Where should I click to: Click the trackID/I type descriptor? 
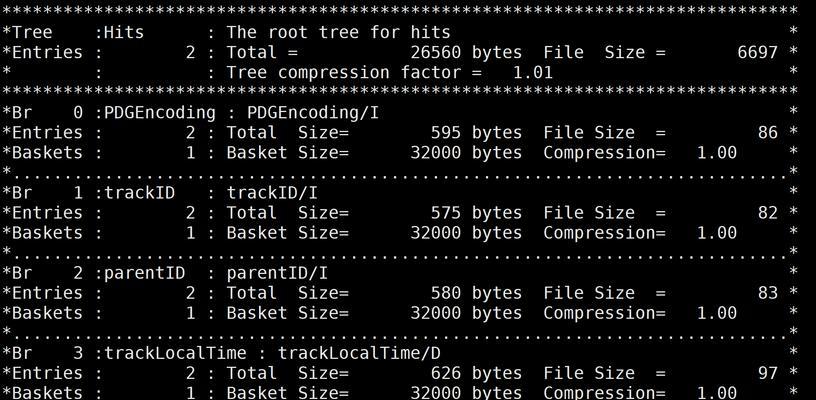[x=272, y=192]
